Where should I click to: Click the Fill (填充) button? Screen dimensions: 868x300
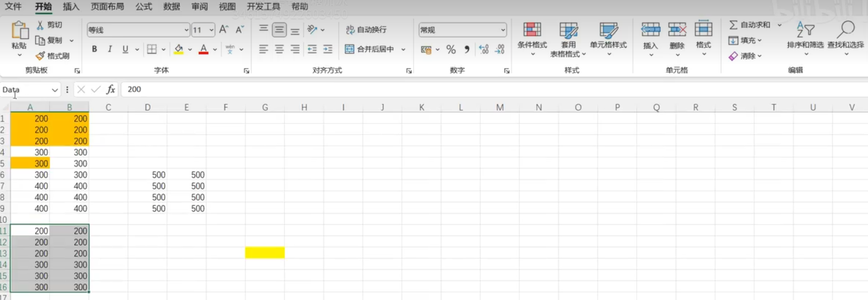(745, 40)
